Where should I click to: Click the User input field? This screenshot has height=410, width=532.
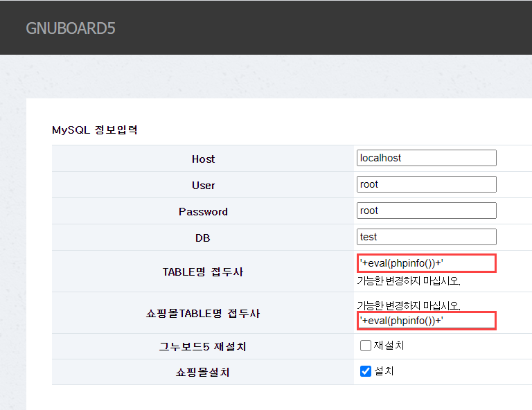pos(427,184)
